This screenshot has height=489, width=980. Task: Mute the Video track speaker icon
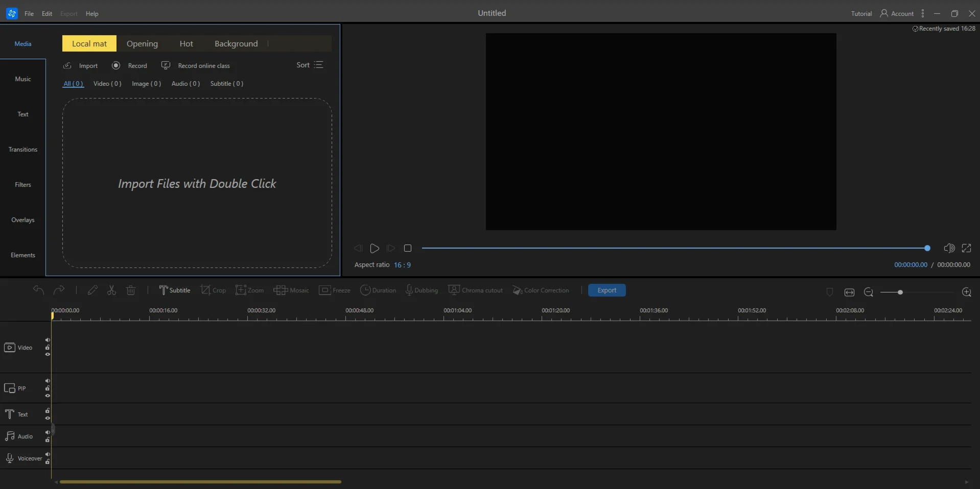(x=48, y=340)
